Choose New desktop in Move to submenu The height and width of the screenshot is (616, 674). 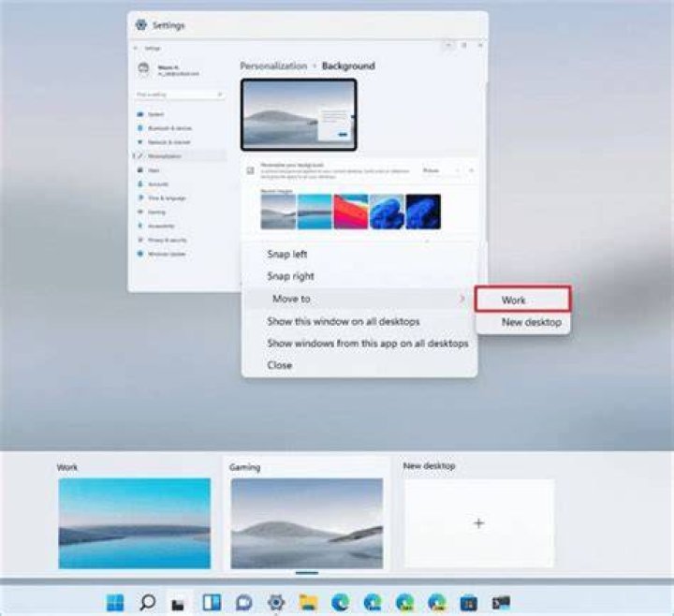tap(532, 322)
